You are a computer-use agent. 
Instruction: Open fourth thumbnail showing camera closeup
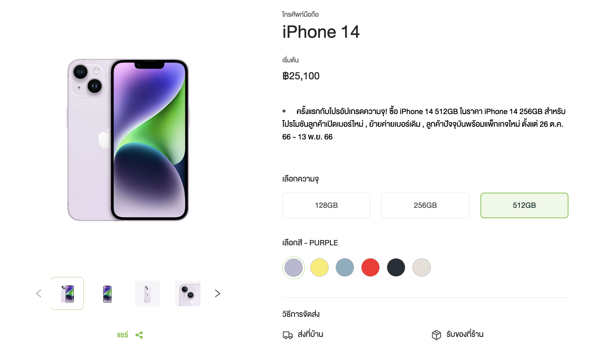[188, 294]
